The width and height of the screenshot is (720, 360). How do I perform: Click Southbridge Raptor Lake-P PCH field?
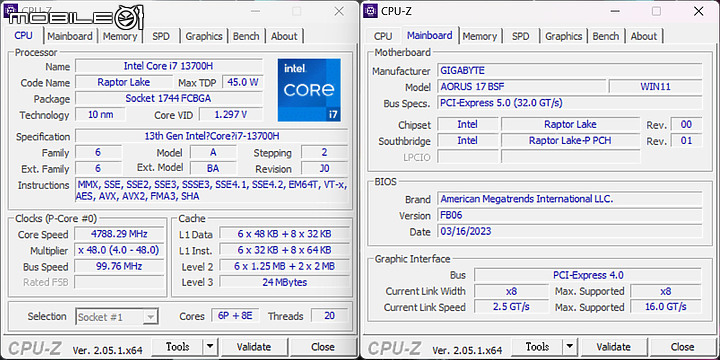(570, 141)
